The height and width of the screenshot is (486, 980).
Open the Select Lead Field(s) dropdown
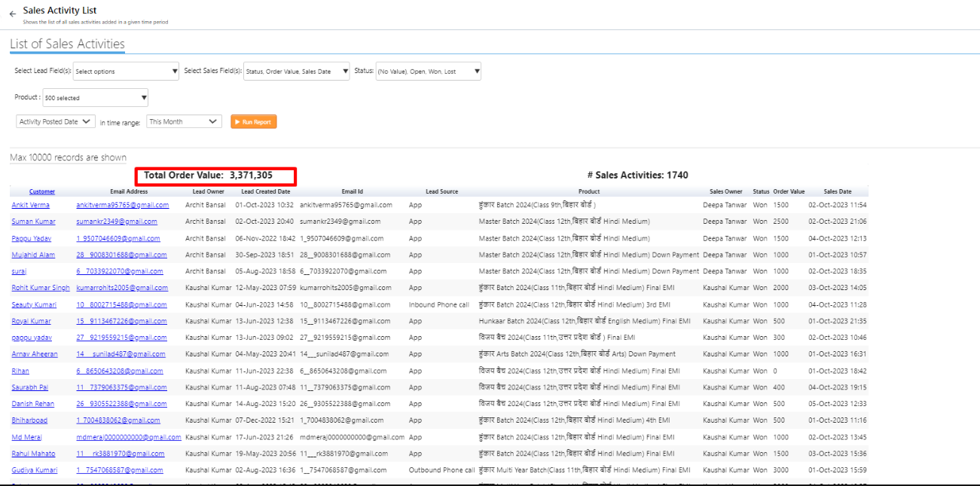[x=126, y=72]
